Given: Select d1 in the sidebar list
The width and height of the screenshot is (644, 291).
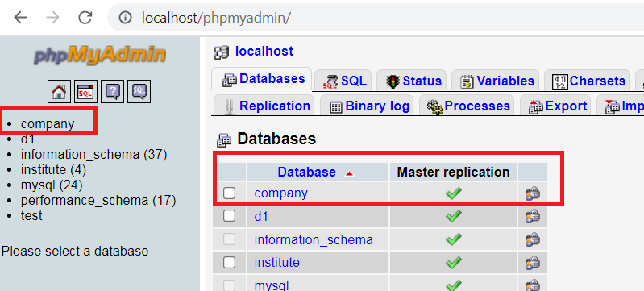Looking at the screenshot, I should point(28,139).
